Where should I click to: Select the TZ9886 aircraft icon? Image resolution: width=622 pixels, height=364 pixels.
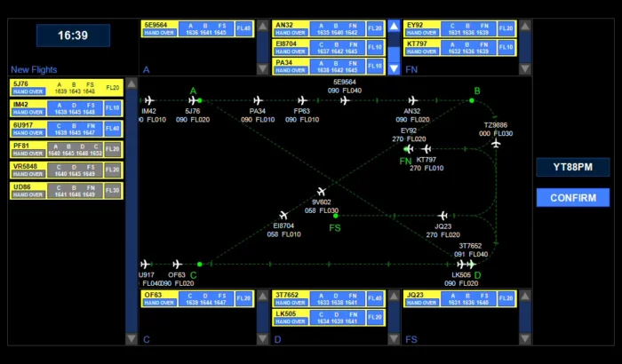496,143
